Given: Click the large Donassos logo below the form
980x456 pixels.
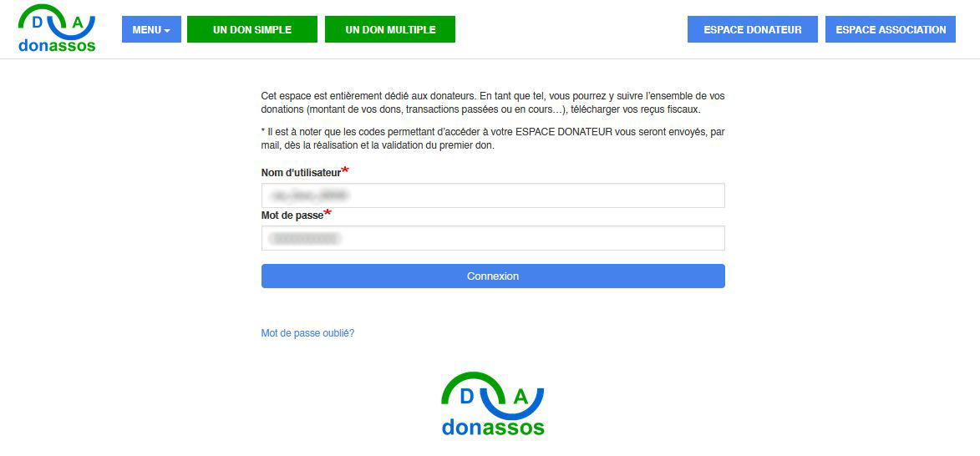Looking at the screenshot, I should coord(493,405).
